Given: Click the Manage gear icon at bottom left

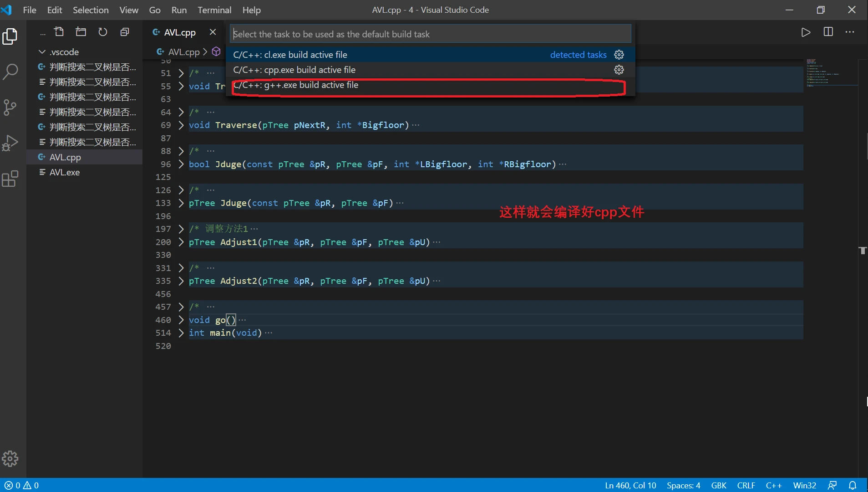Looking at the screenshot, I should (x=10, y=459).
